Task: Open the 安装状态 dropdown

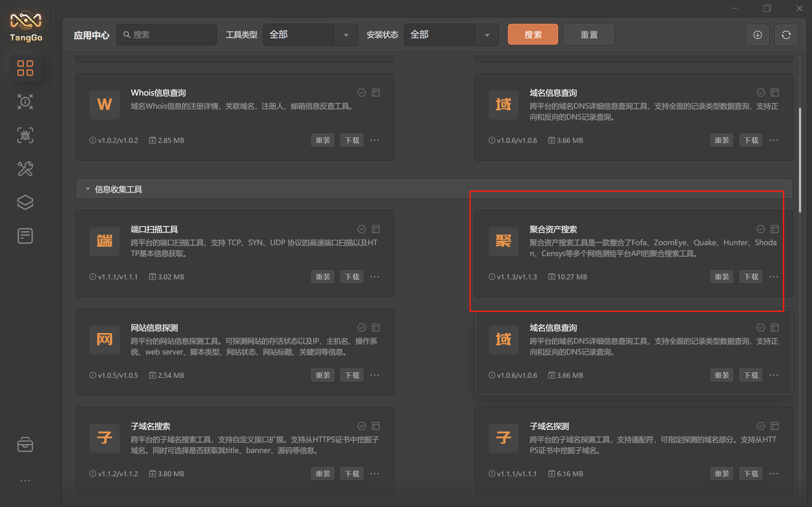Action: click(451, 35)
